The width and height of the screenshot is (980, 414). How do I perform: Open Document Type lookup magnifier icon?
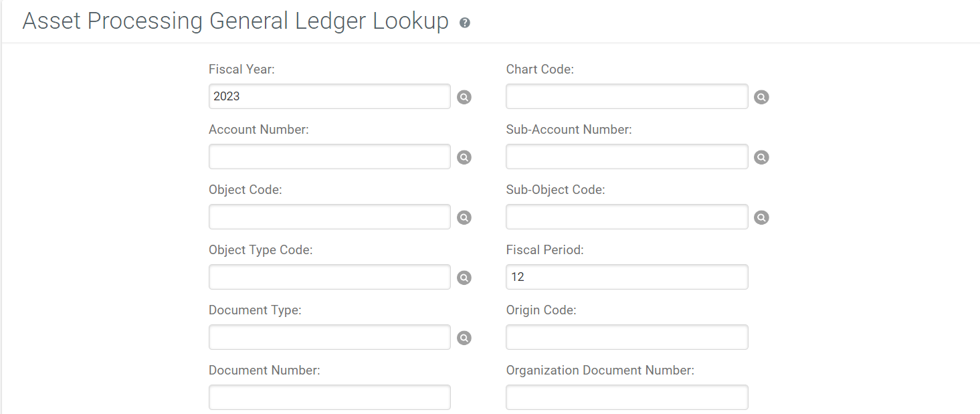pyautogui.click(x=464, y=338)
